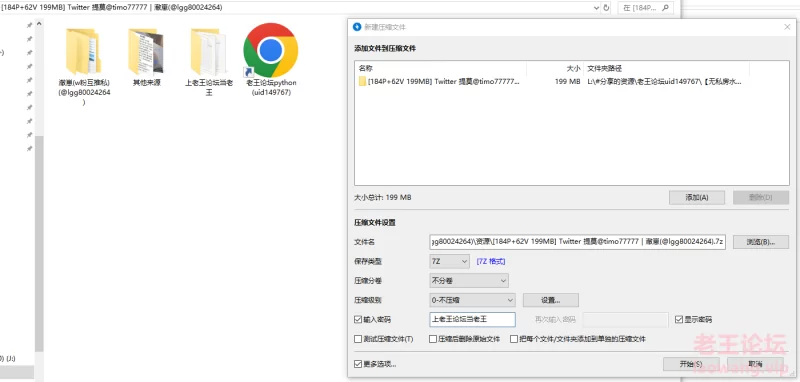Launch the 老王论坛python Chrome shortcut

click(x=270, y=50)
